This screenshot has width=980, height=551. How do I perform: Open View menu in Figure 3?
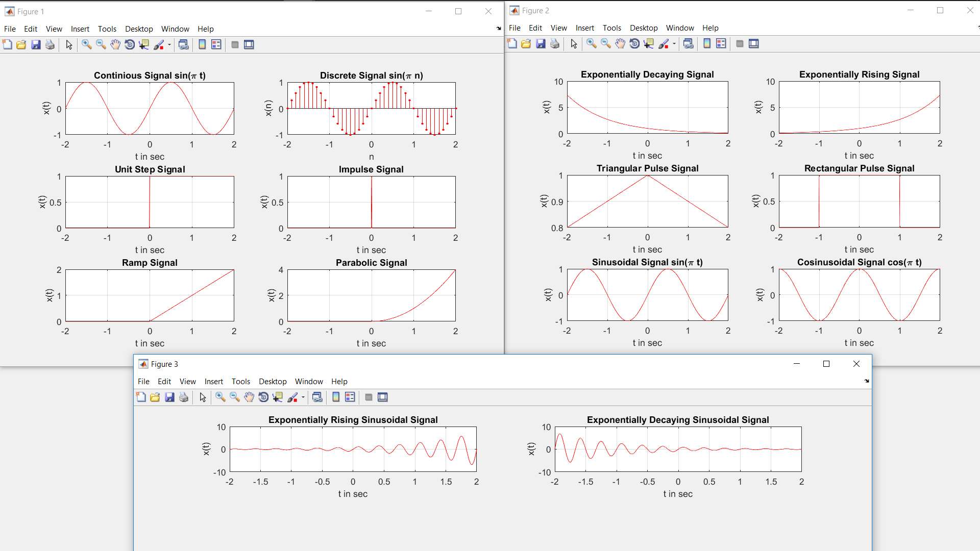click(x=187, y=382)
